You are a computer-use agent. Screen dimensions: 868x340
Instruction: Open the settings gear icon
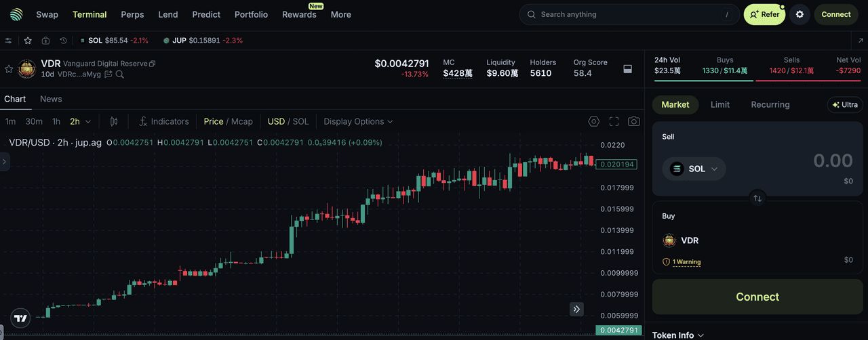800,14
